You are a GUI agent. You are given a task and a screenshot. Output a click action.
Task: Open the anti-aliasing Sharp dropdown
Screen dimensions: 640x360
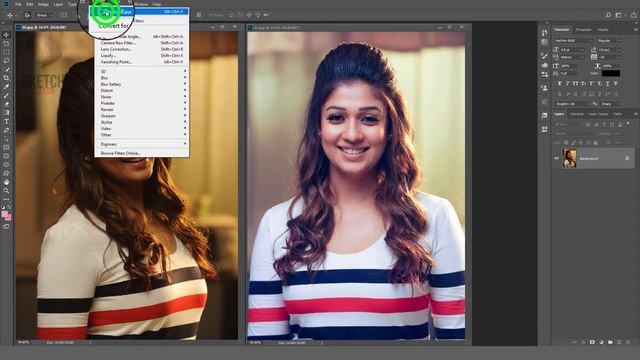pos(611,104)
